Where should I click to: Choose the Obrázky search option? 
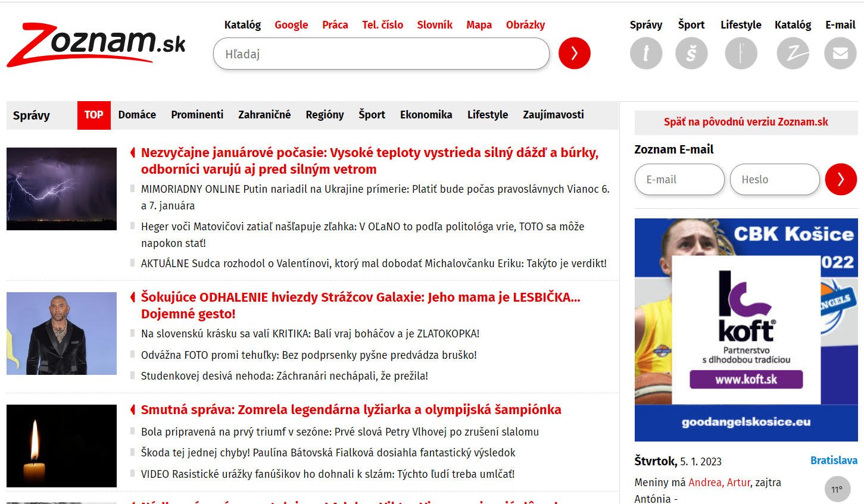(525, 25)
